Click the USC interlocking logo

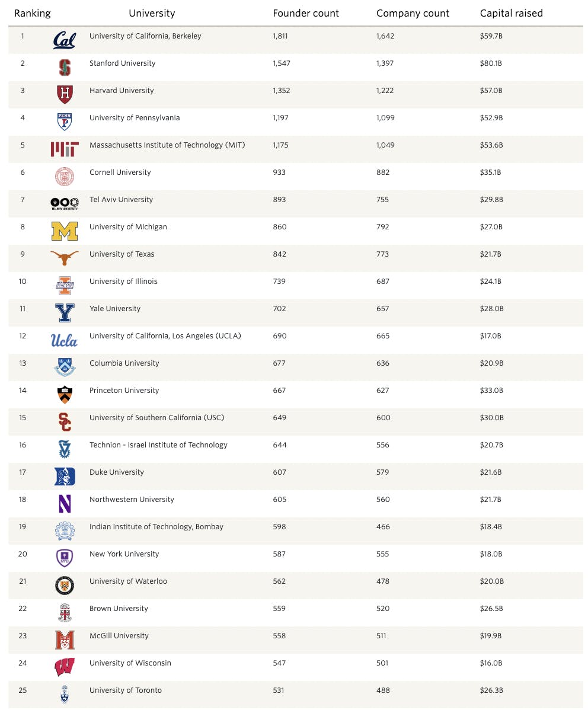pyautogui.click(x=65, y=421)
